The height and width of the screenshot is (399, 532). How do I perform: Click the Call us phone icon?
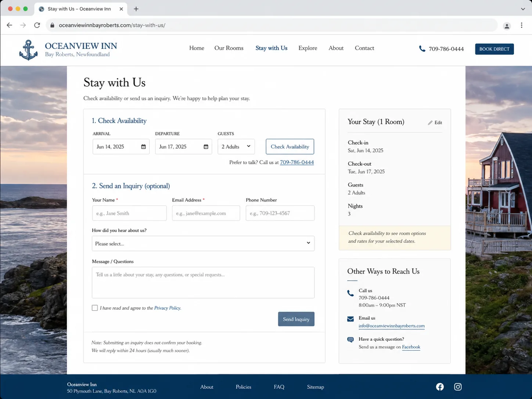(x=351, y=293)
